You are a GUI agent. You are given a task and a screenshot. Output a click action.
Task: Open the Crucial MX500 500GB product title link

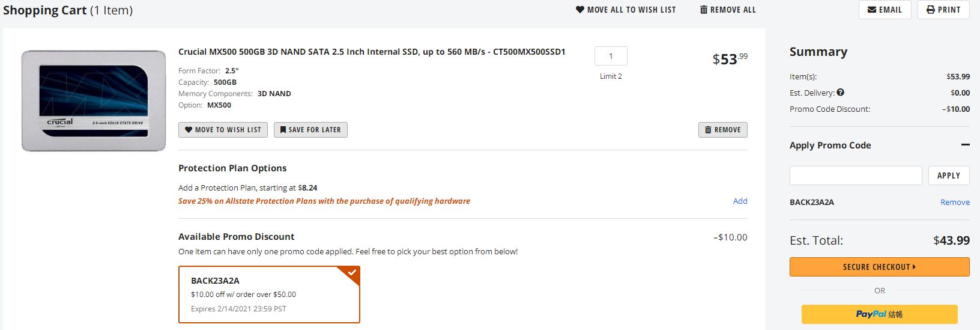(x=372, y=52)
